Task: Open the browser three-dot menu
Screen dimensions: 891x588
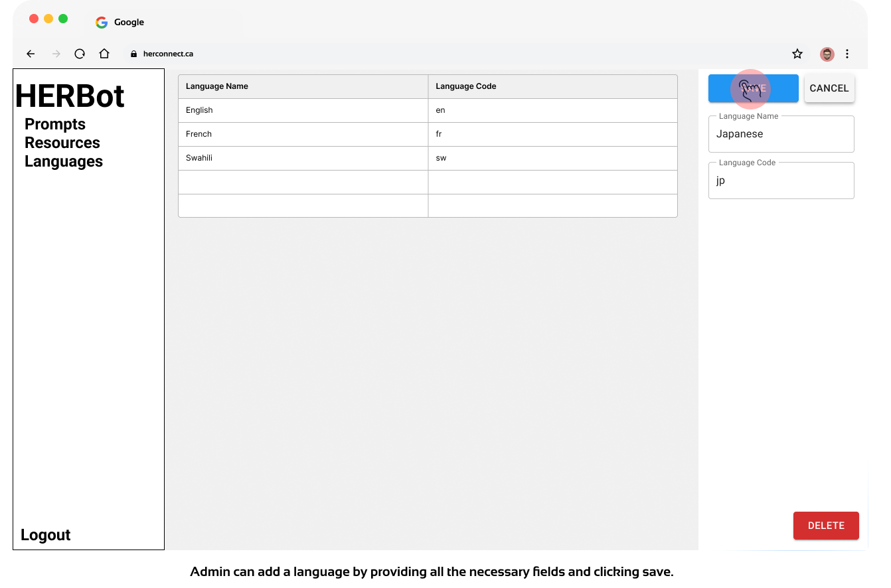Action: tap(847, 54)
